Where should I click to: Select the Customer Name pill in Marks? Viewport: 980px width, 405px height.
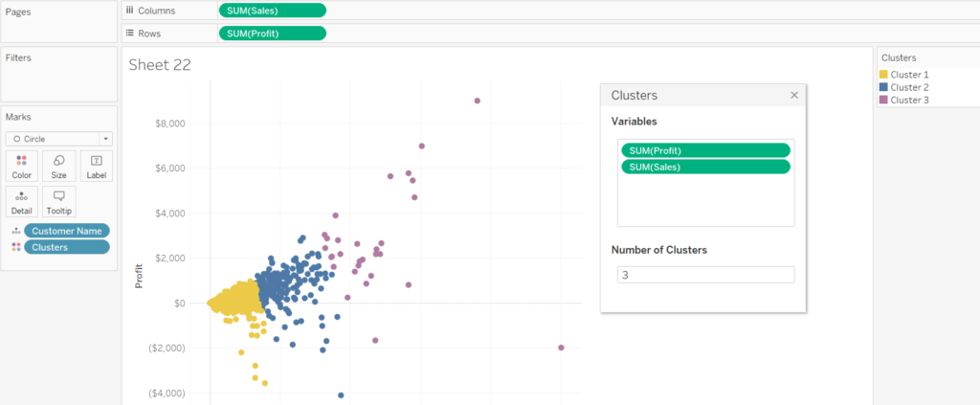coord(67,231)
